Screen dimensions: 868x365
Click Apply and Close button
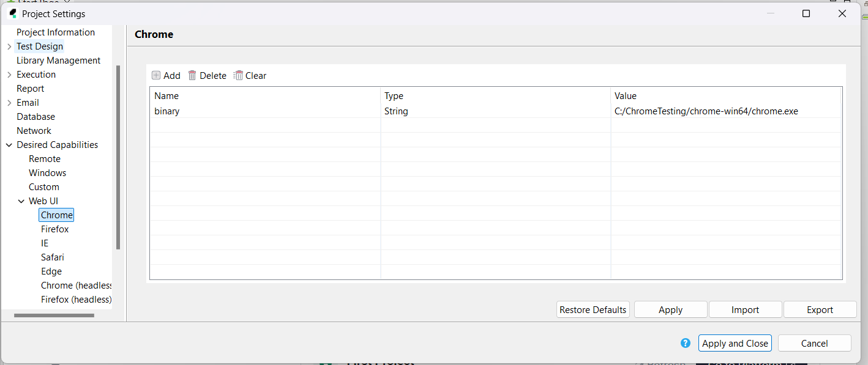[x=735, y=343]
